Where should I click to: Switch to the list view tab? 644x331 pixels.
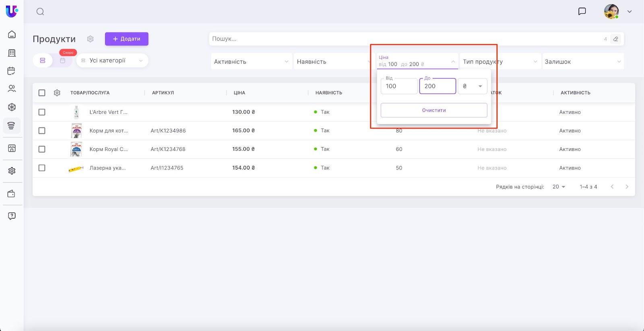coord(43,60)
